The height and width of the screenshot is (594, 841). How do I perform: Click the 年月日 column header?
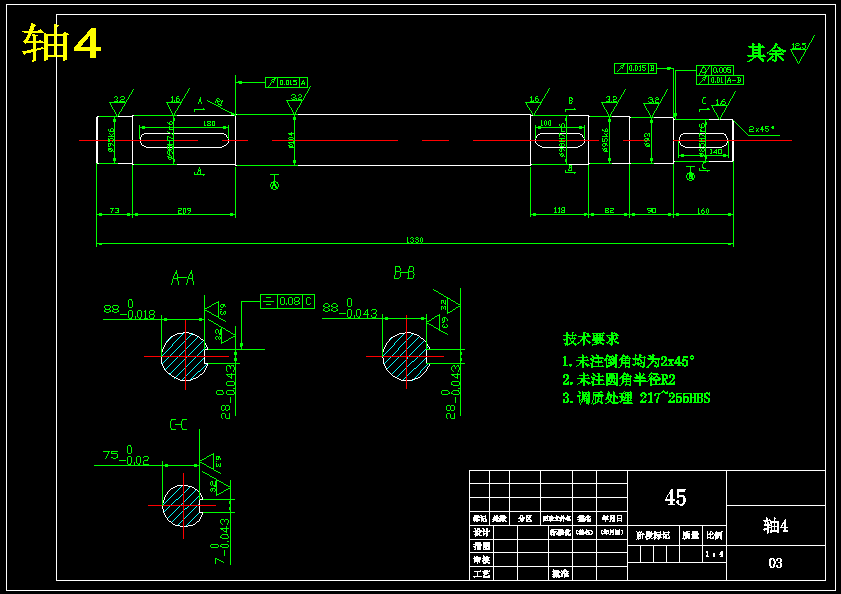point(612,518)
